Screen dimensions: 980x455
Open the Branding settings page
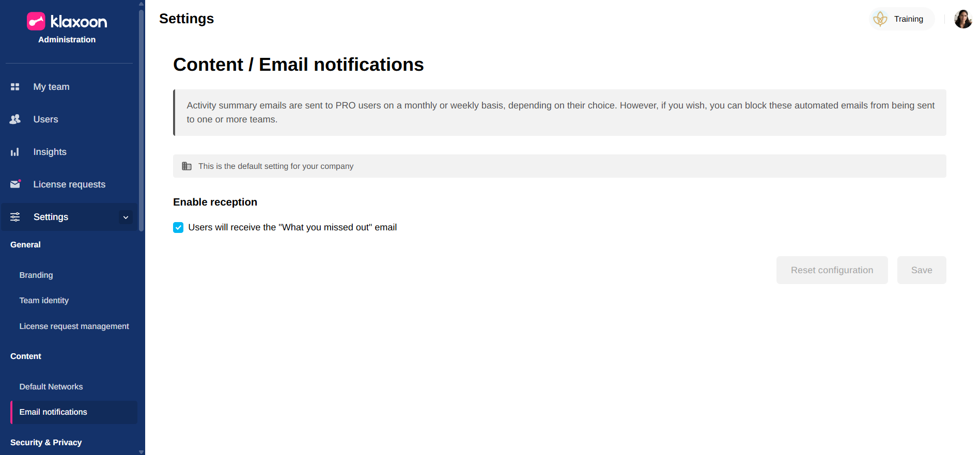click(x=36, y=275)
